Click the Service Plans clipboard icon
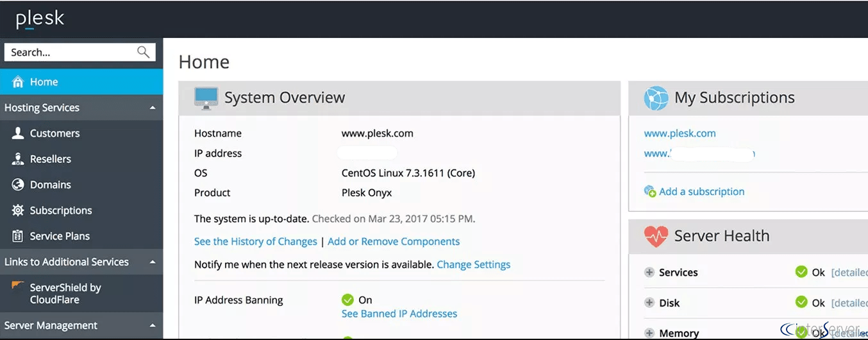 pos(18,236)
